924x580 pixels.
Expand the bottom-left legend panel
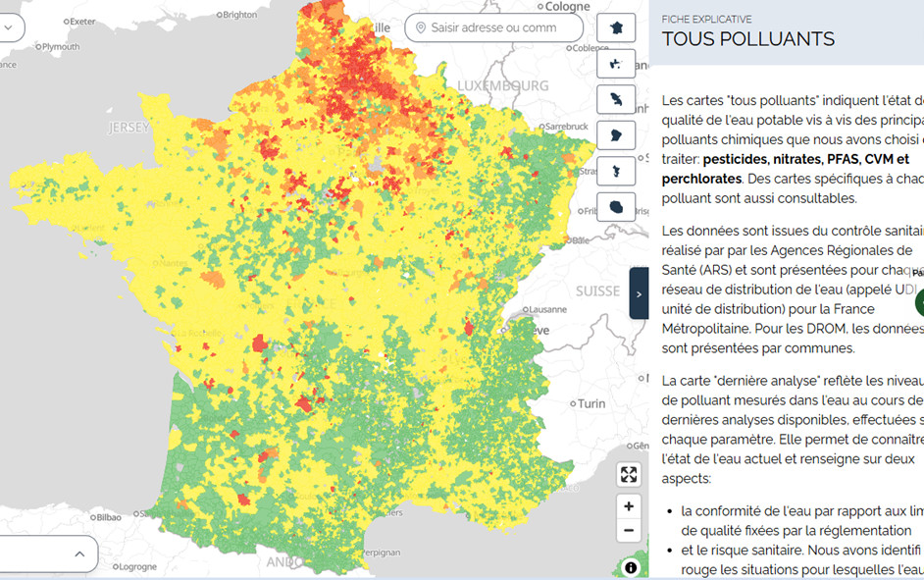tap(79, 554)
